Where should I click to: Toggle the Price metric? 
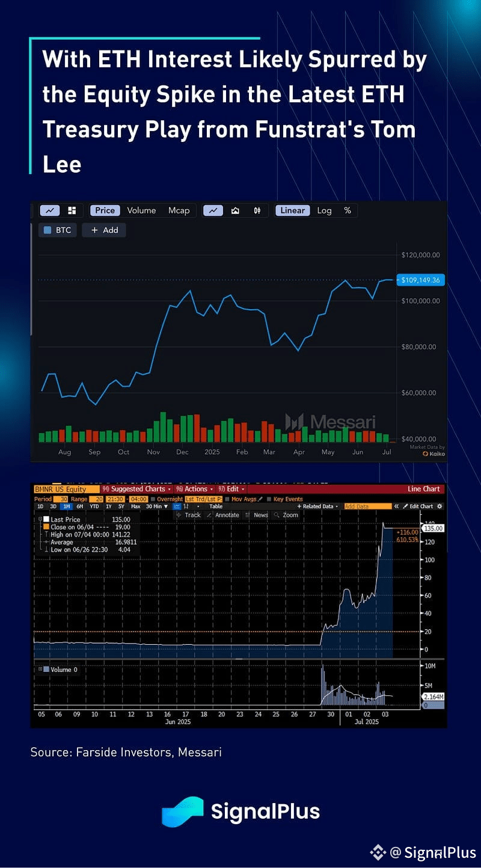pos(105,211)
